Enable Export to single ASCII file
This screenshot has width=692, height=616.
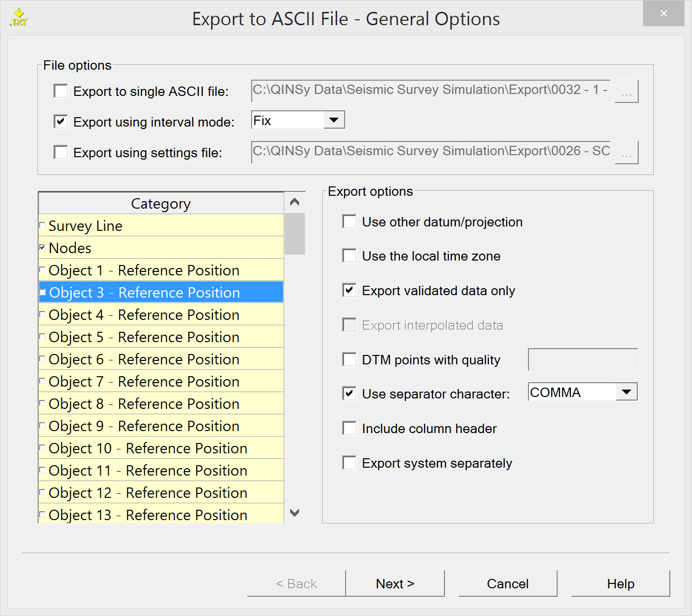pos(61,91)
